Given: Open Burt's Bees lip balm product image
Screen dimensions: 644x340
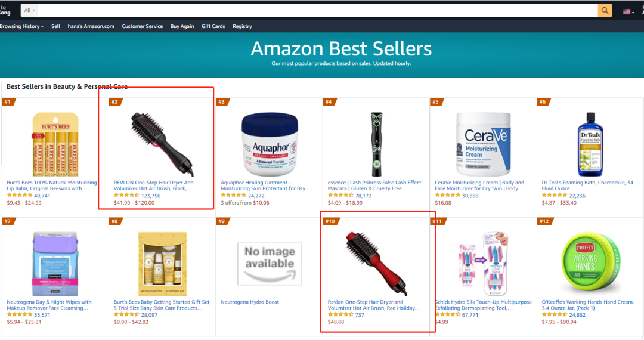Looking at the screenshot, I should click(x=55, y=144).
